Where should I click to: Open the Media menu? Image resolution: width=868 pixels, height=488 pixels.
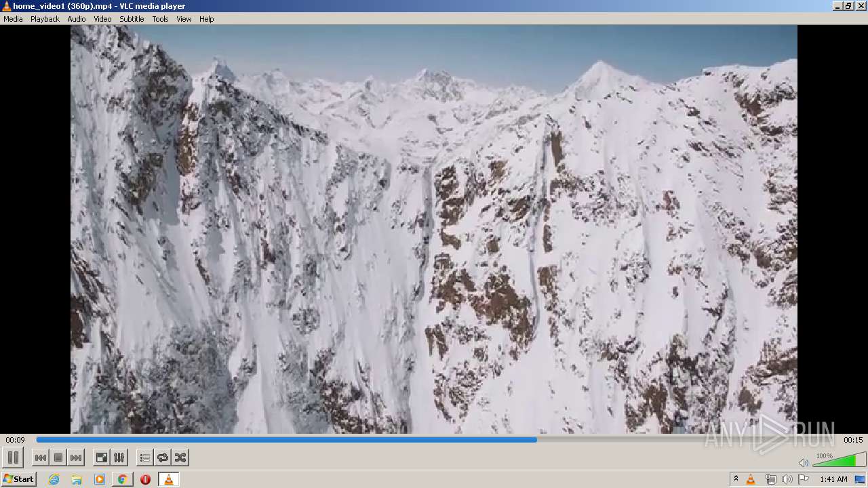tap(13, 19)
